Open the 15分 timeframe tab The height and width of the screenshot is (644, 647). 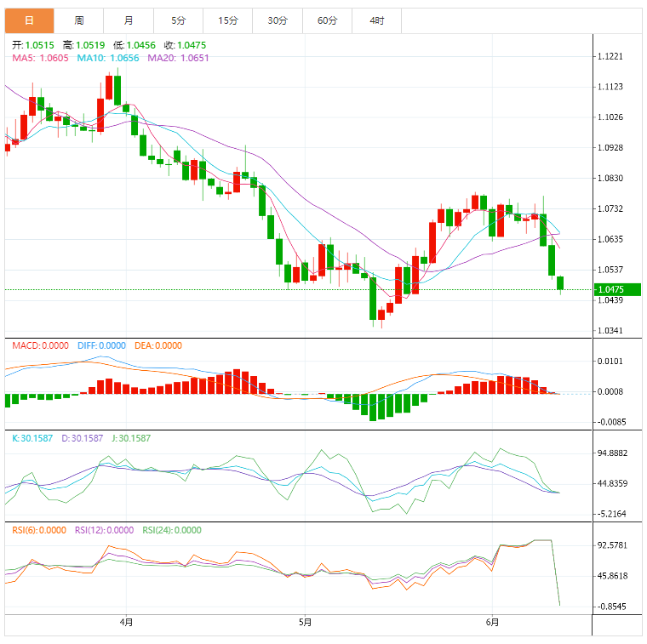tap(228, 20)
